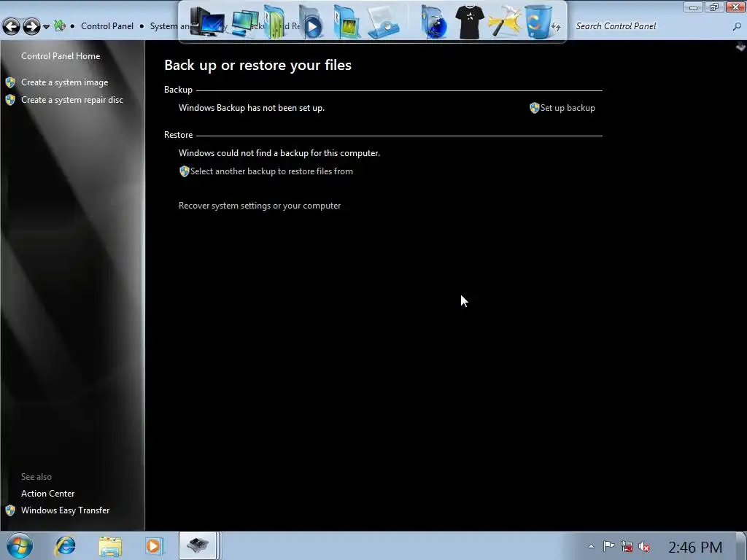Click the help icon below the search box
Screen dimensions: 747x560
coord(740,47)
